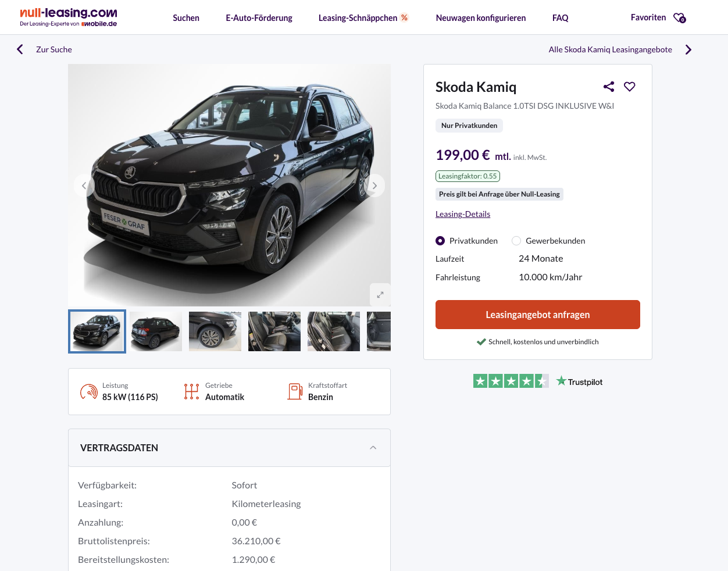
Task: Collapse the Vertragsdaten section
Action: click(373, 448)
